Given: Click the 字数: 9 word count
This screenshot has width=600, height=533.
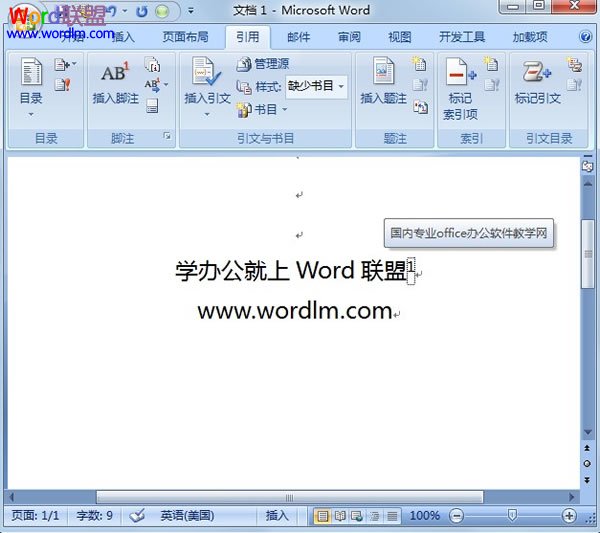Looking at the screenshot, I should pyautogui.click(x=95, y=516).
